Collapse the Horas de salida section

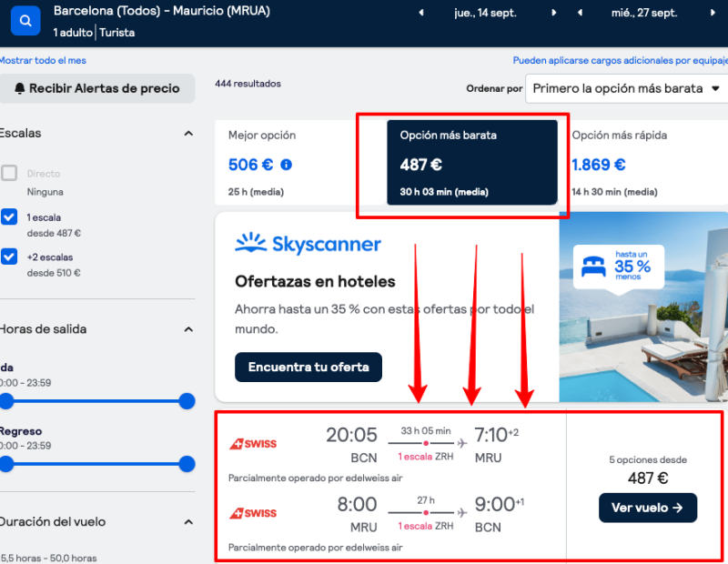pyautogui.click(x=188, y=329)
